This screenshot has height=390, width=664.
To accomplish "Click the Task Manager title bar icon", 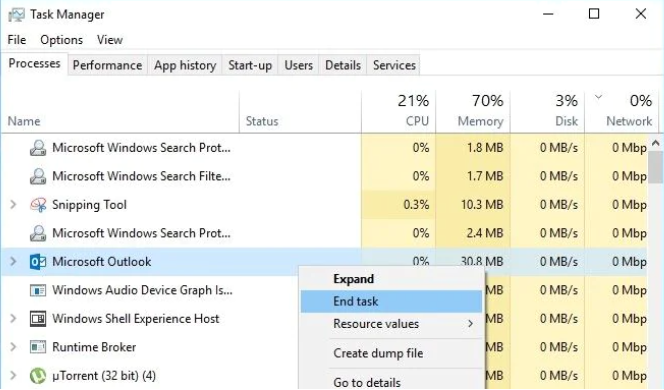I will [16, 14].
